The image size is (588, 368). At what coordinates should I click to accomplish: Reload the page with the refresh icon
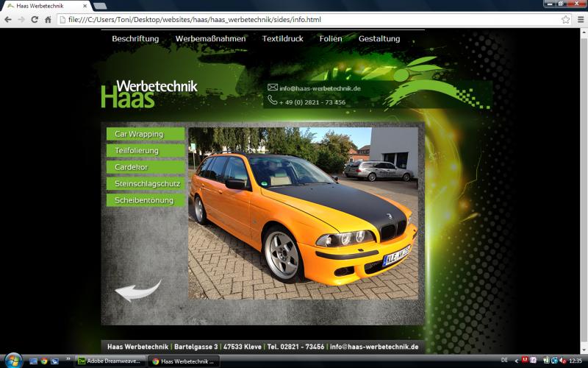(35, 20)
